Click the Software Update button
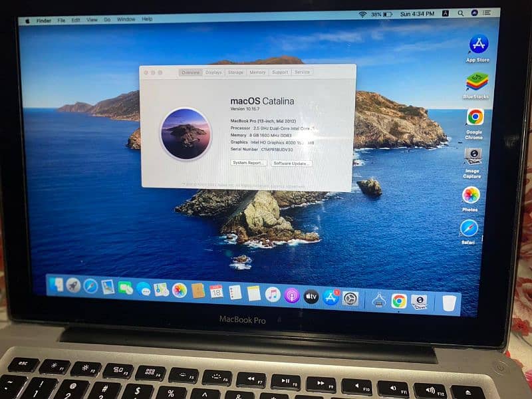The height and width of the screenshot is (399, 532). pyautogui.click(x=291, y=164)
